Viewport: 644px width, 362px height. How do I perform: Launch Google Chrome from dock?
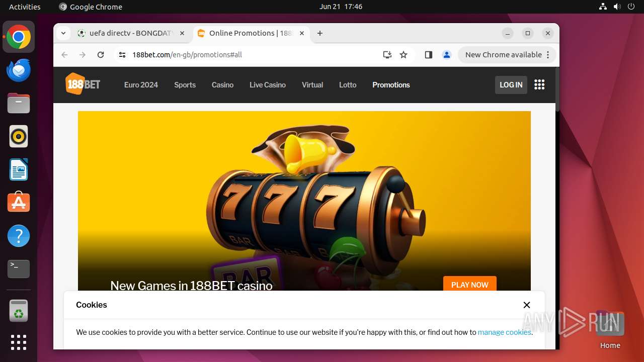[x=19, y=37]
